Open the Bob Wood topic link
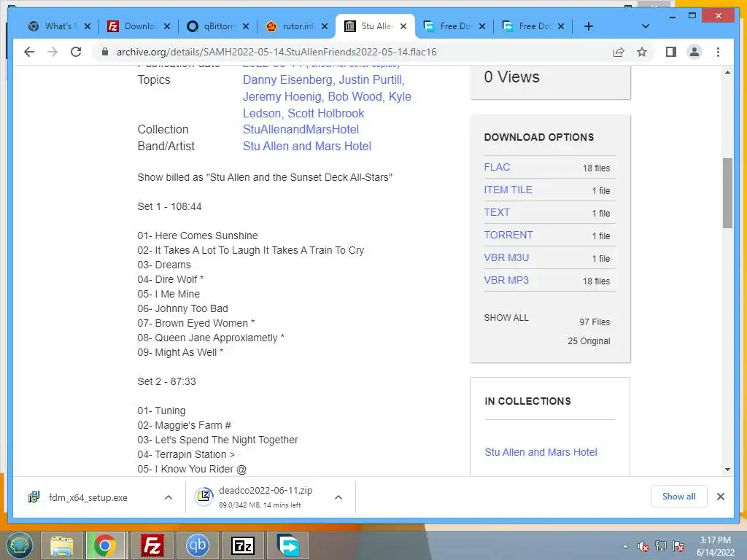The height and width of the screenshot is (560, 747). (355, 97)
